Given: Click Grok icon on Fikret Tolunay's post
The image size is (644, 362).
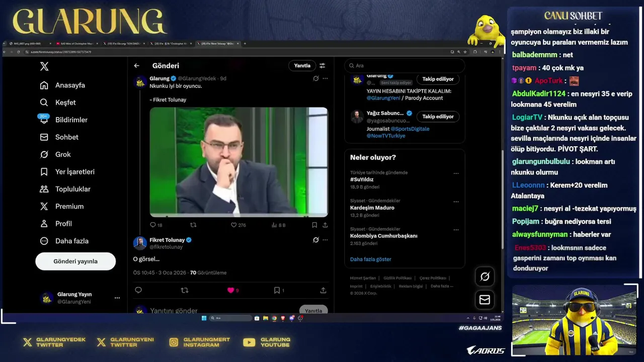Looking at the screenshot, I should (316, 240).
